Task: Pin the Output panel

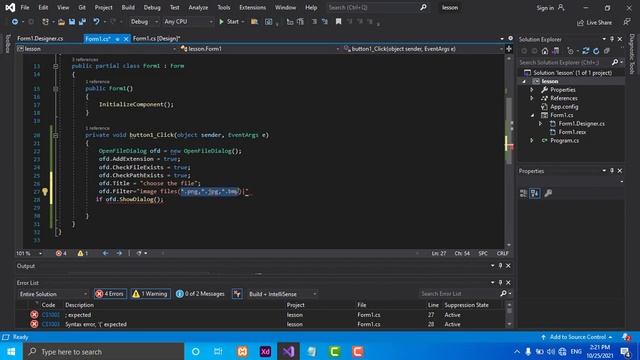Action: (x=500, y=266)
